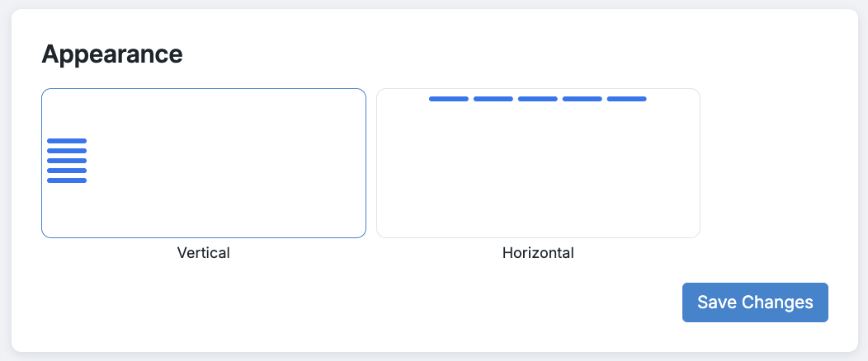Click the fourth bar in Vertical preview
Viewport: 868px width, 361px height.
(67, 171)
